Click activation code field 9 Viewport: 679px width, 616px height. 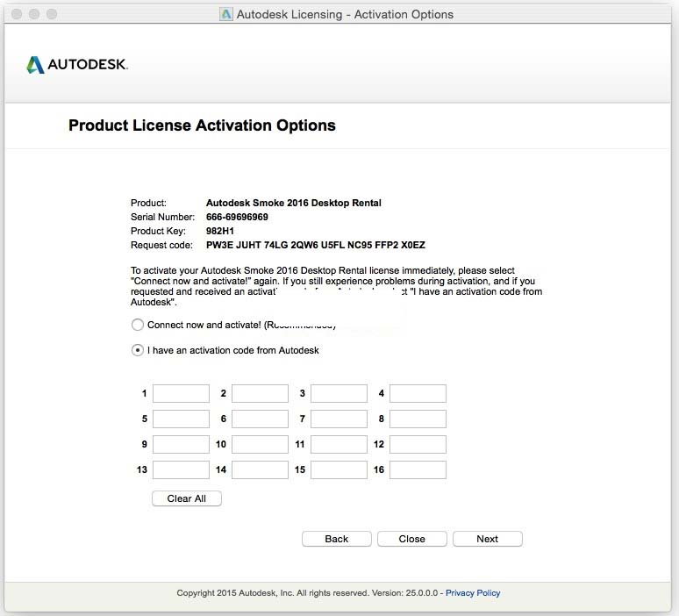(x=181, y=445)
